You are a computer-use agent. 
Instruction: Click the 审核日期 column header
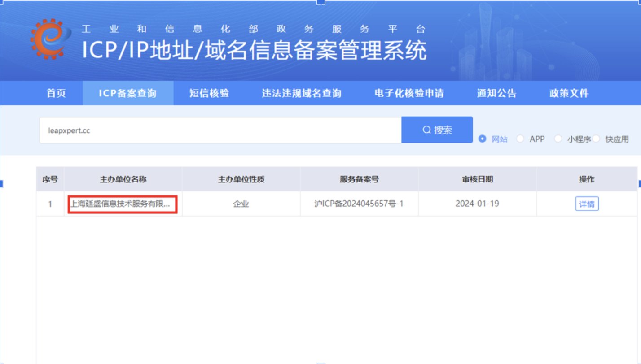(x=477, y=179)
